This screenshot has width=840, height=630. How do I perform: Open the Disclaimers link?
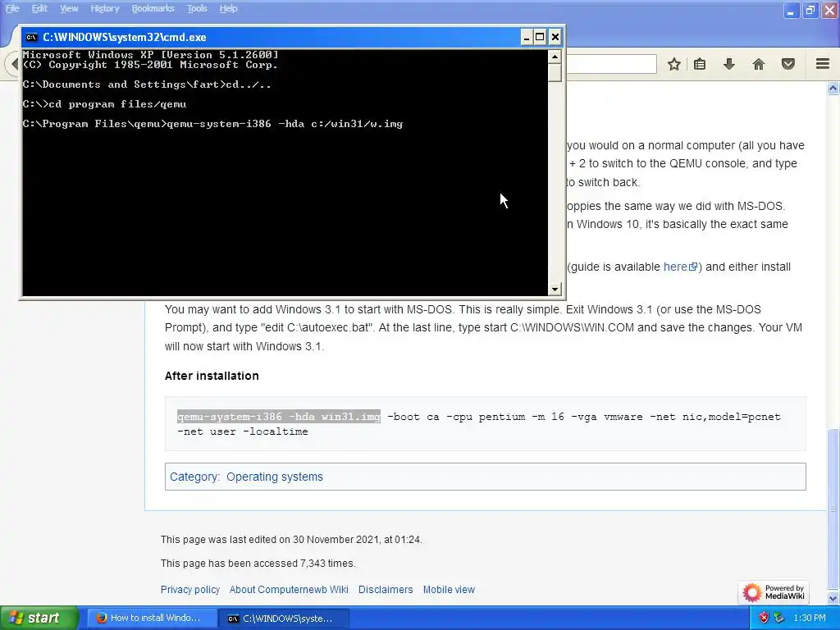[386, 589]
